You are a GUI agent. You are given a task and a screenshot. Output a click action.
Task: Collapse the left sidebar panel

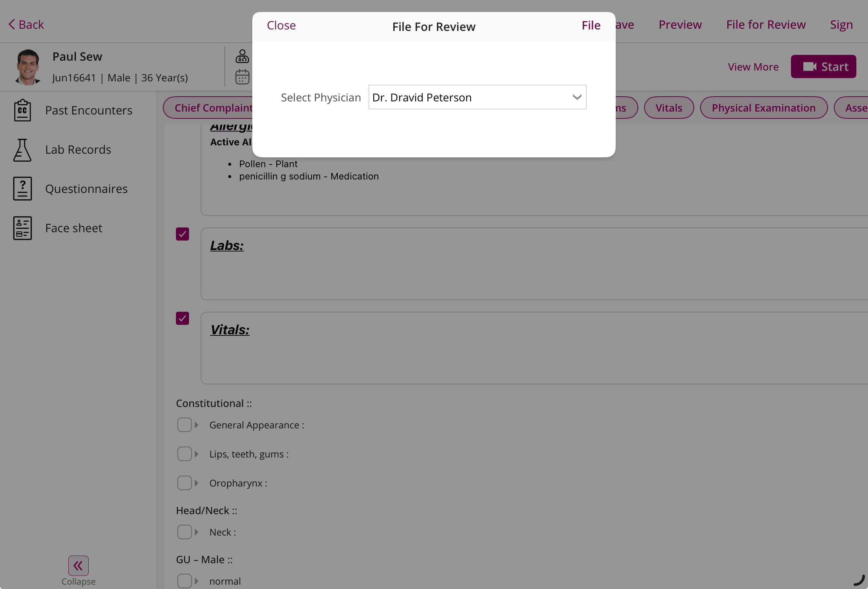[x=78, y=565]
